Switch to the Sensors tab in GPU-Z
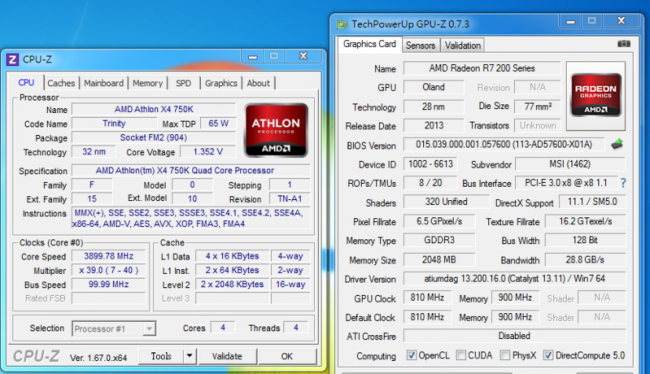This screenshot has width=650, height=374. pos(420,45)
